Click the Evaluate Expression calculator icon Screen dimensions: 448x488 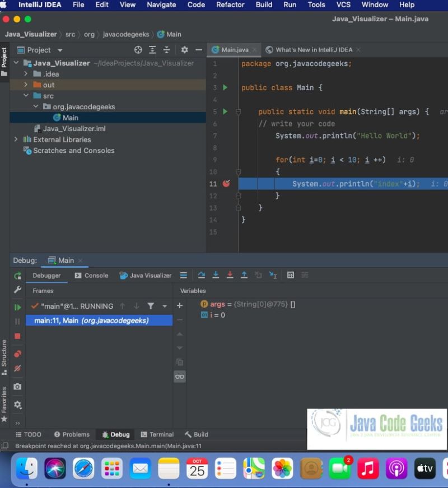[x=290, y=275]
